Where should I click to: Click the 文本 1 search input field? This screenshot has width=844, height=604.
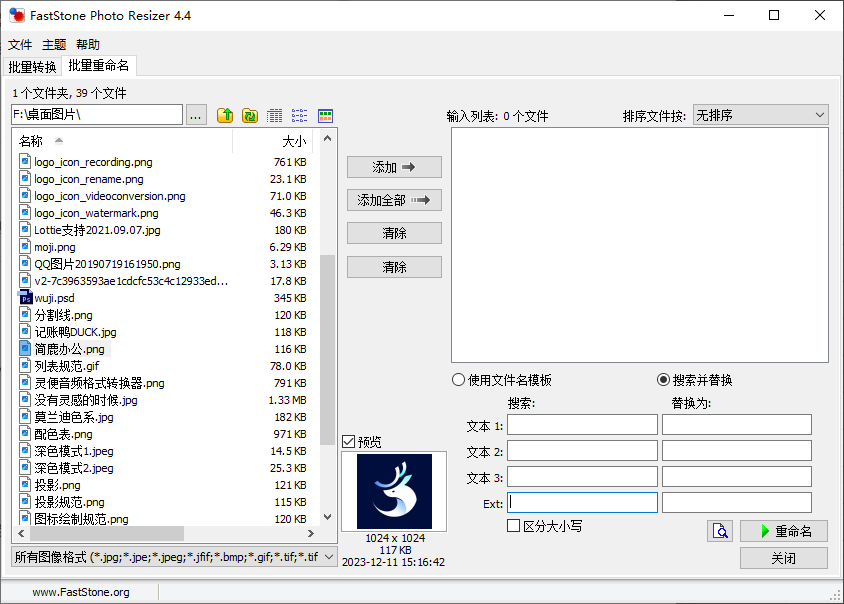582,424
